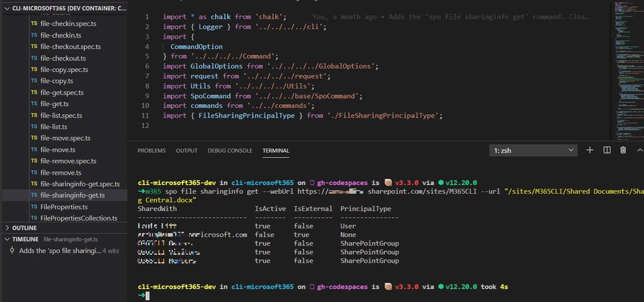Open file-copy.spec.ts file

click(x=64, y=70)
